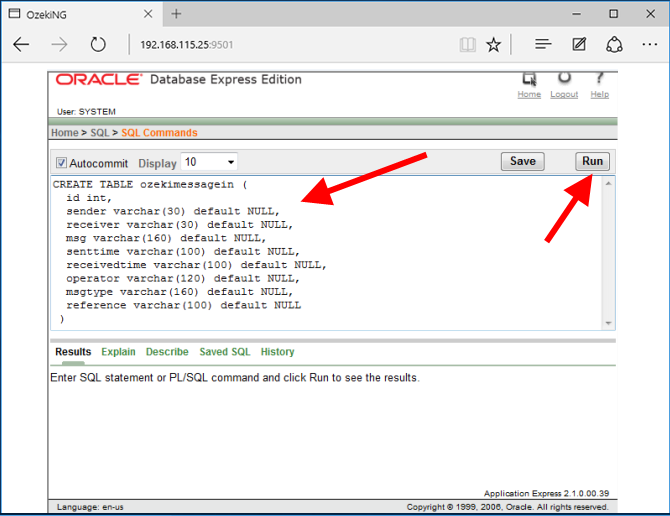Open the Share icon in toolbar
Image resolution: width=670 pixels, height=516 pixels.
coord(614,44)
